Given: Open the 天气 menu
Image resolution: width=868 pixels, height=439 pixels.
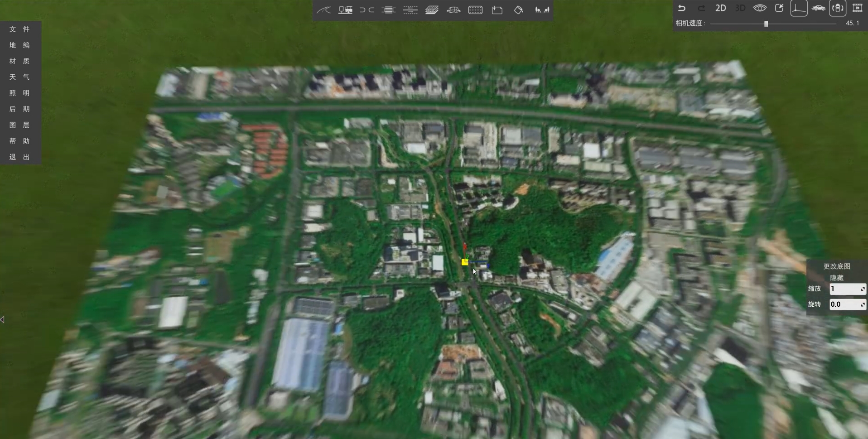Looking at the screenshot, I should [19, 77].
